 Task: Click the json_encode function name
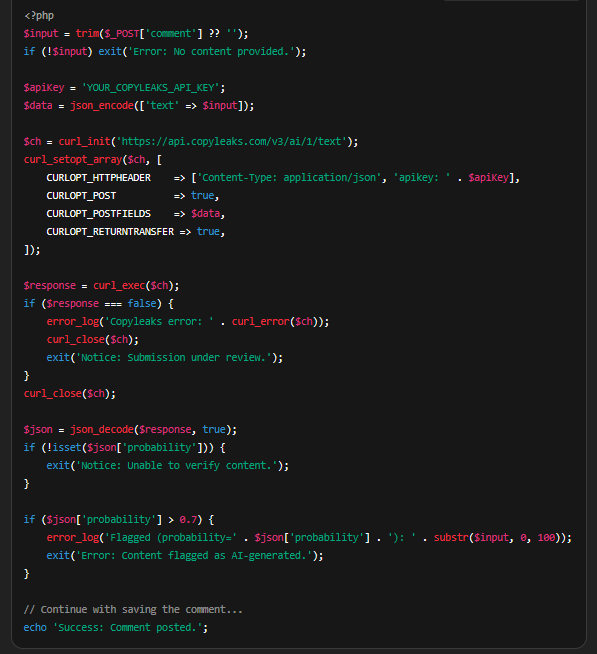102,106
